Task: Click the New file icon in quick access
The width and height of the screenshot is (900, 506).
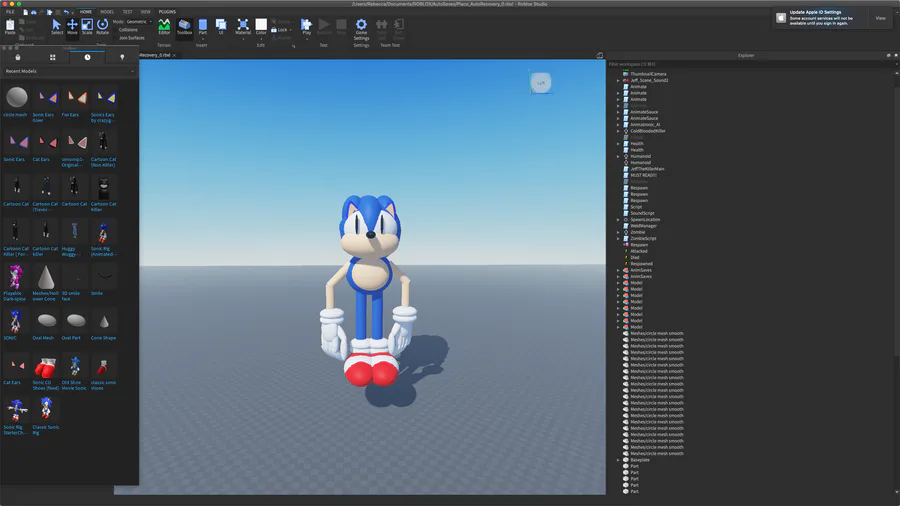Action: point(25,11)
